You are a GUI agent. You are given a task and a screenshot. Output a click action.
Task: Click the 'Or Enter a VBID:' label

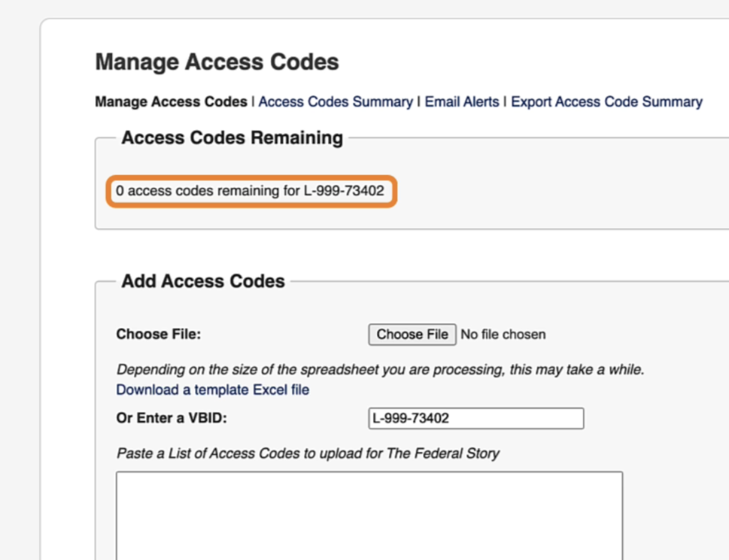click(171, 418)
